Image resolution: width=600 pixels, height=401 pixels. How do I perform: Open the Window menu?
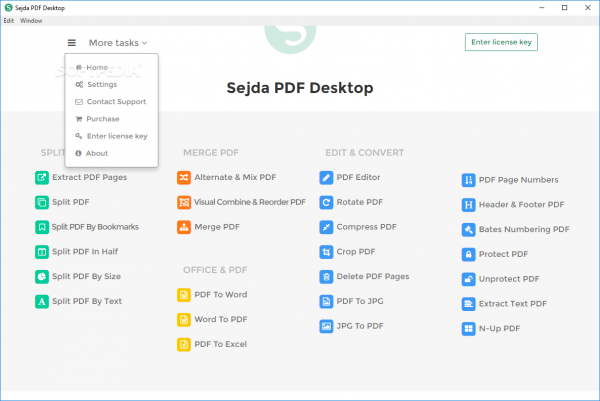tap(31, 21)
